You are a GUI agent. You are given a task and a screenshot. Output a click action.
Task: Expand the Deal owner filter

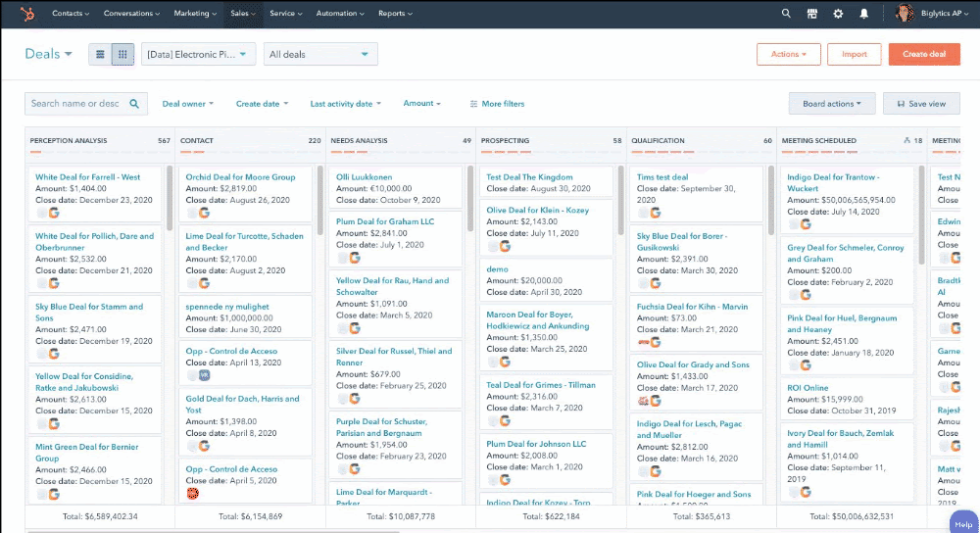pos(187,104)
